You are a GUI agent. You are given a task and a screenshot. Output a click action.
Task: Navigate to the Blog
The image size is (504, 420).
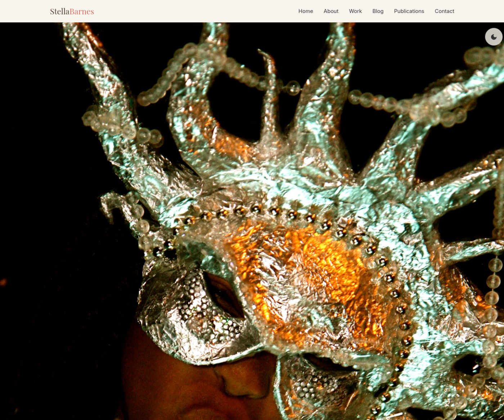point(378,11)
